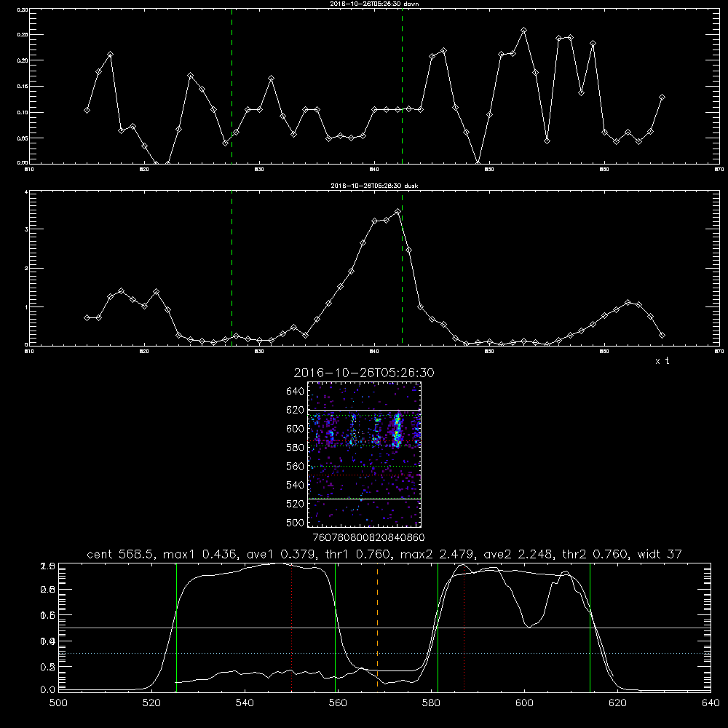Click the curve dip near 601 in bottom plot

pos(529,627)
